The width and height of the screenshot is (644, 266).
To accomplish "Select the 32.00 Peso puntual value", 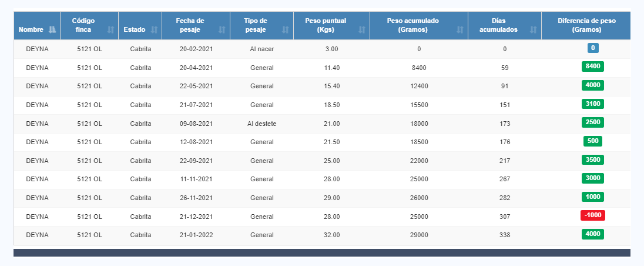I will 331,235.
